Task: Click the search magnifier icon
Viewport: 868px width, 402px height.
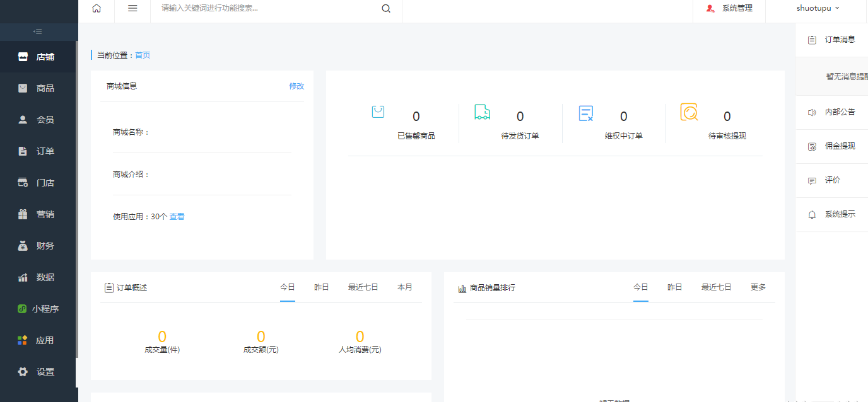Action: pos(386,8)
